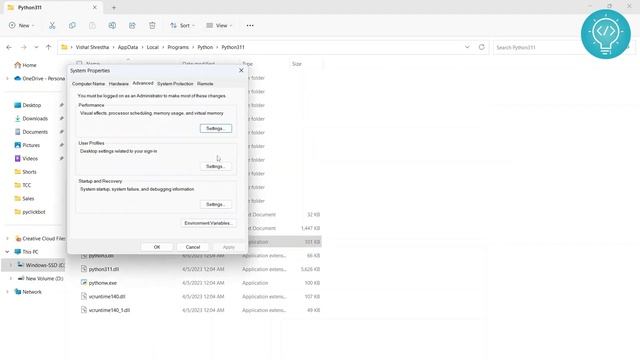Open the See more three-dots menu

[250, 25]
